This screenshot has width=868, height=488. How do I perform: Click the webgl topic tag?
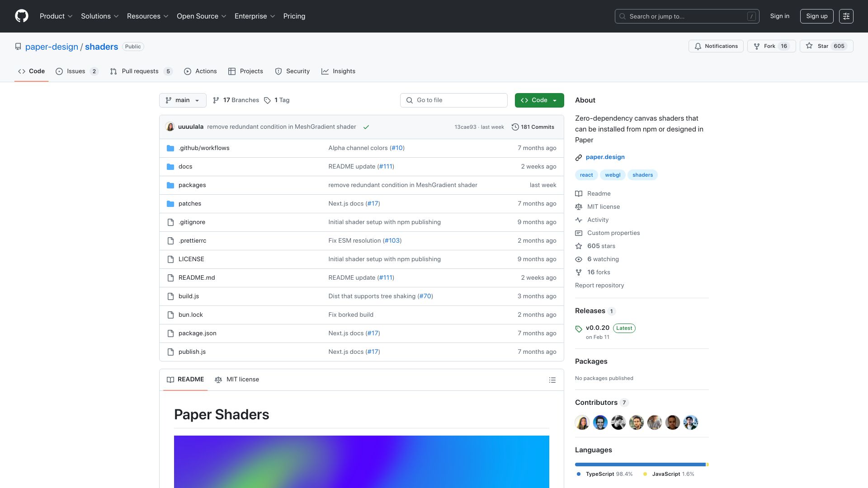[613, 175]
